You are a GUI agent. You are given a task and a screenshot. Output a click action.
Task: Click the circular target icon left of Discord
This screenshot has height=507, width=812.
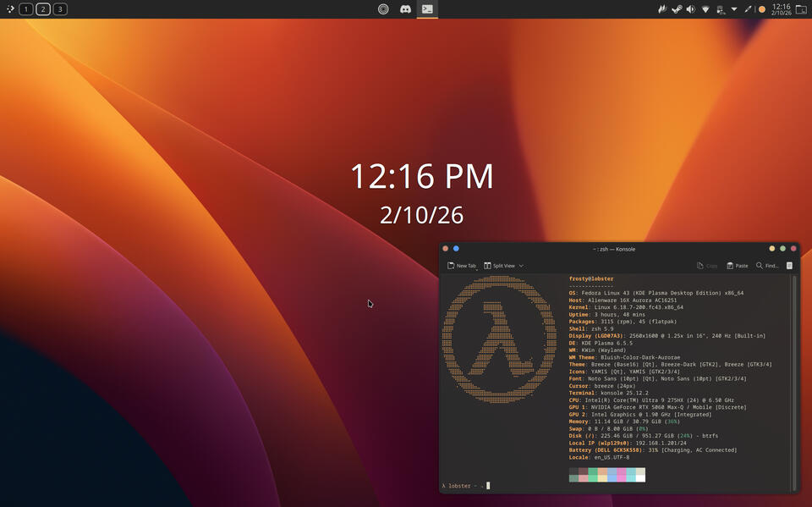383,9
